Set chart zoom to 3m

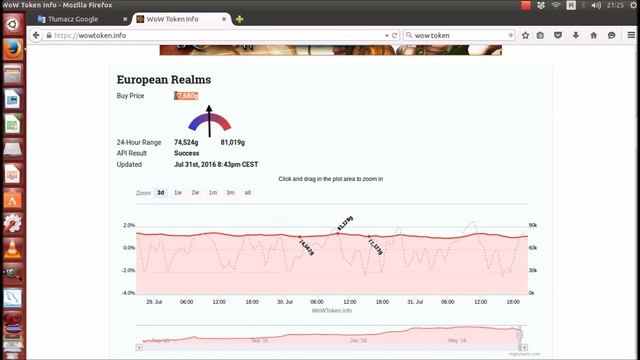[230, 193]
